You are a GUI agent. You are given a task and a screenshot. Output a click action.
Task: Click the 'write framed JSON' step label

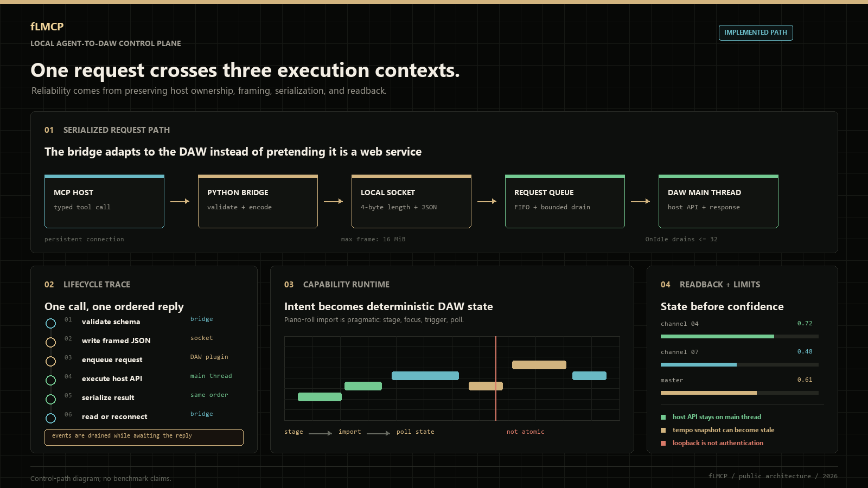coord(116,341)
